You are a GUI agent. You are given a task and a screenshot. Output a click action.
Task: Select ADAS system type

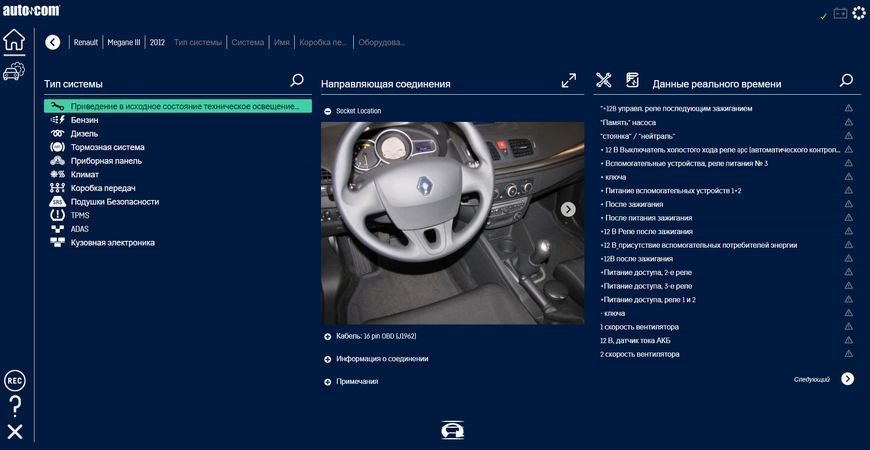178,229
